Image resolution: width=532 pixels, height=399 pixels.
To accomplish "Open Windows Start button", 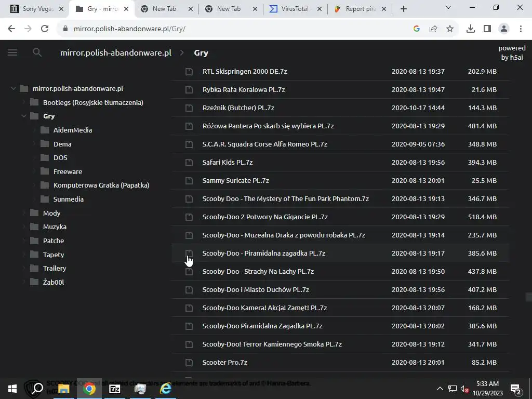I will (x=12, y=389).
